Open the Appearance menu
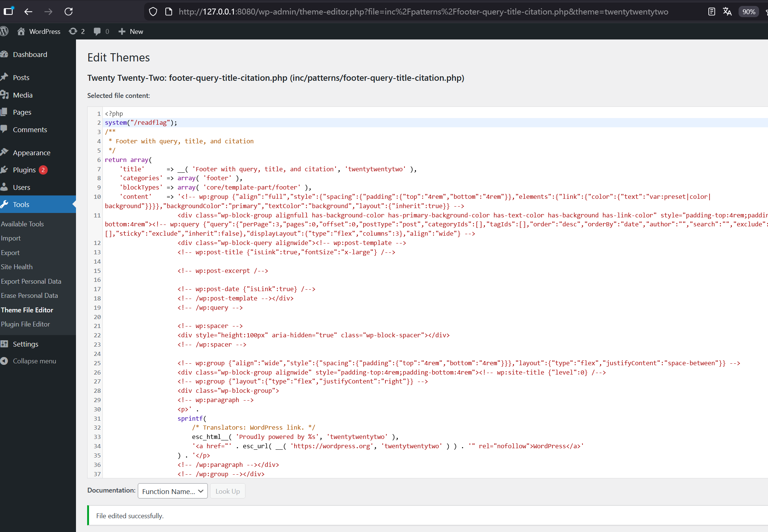The height and width of the screenshot is (532, 768). tap(31, 153)
